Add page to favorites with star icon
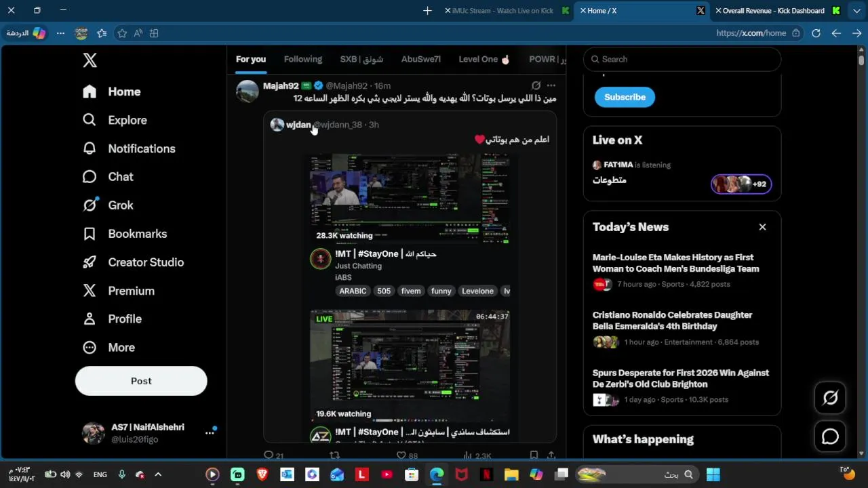Image resolution: width=868 pixels, height=488 pixels. pyautogui.click(x=122, y=33)
